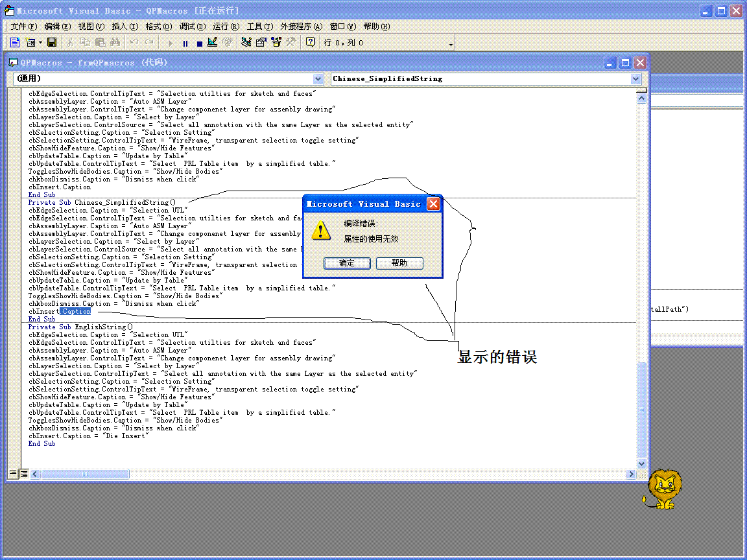747x560 pixels.
Task: Click the View host application toolbar icon
Action: coord(15,42)
